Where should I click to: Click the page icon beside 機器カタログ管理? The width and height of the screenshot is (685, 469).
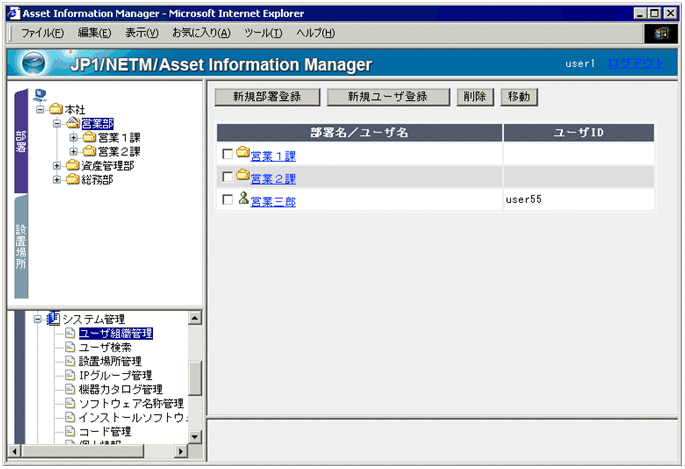[70, 389]
